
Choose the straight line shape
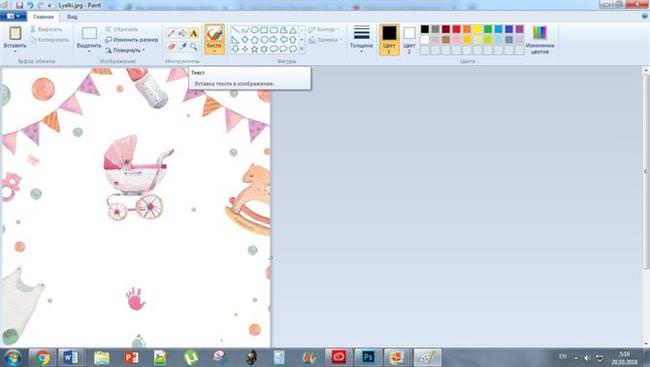pos(235,30)
